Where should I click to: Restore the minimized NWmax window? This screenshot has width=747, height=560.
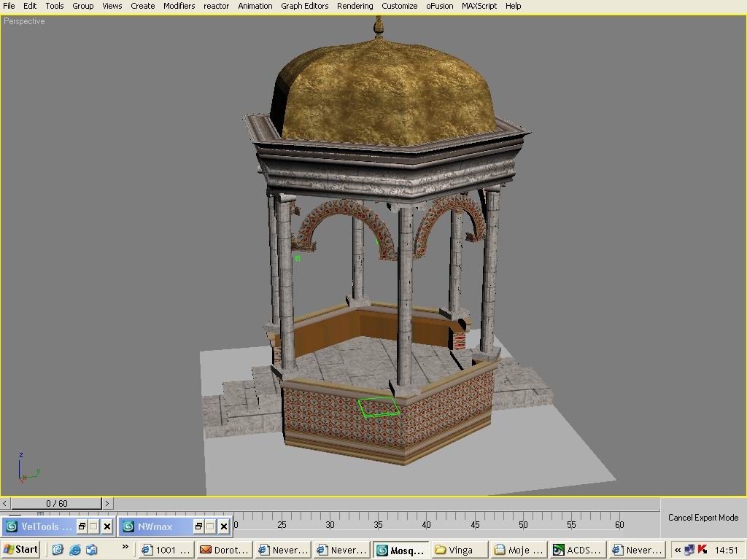[198, 526]
